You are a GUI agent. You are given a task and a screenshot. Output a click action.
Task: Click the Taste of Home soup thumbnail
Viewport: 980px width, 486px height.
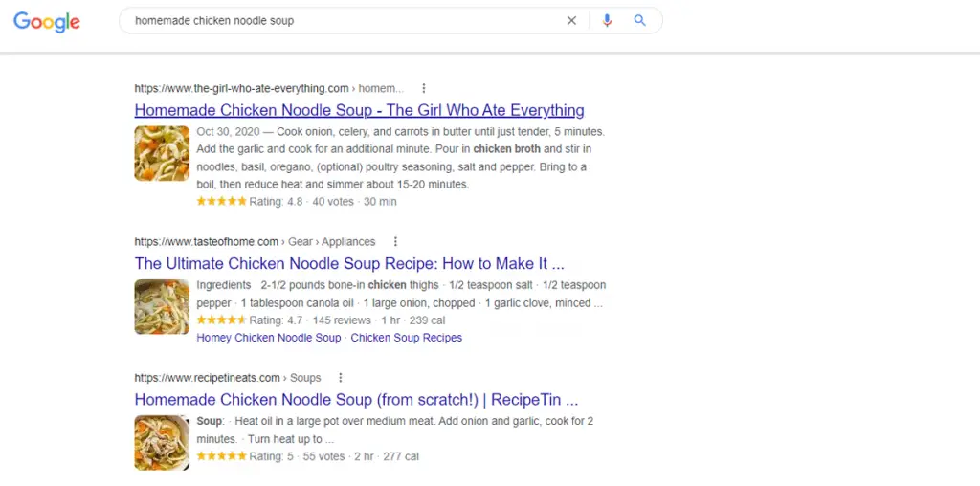(162, 307)
